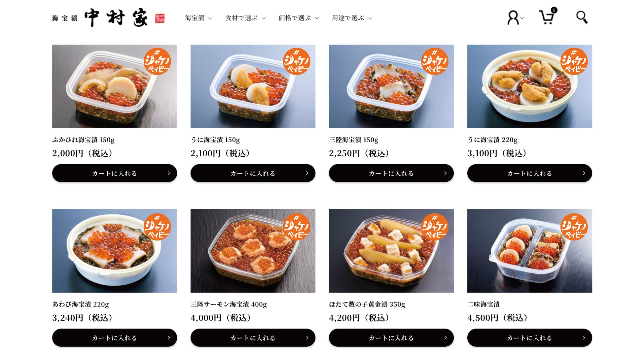
Task: Click シャケノベイビー badge on 二味海宝漬 image
Action: pyautogui.click(x=574, y=227)
